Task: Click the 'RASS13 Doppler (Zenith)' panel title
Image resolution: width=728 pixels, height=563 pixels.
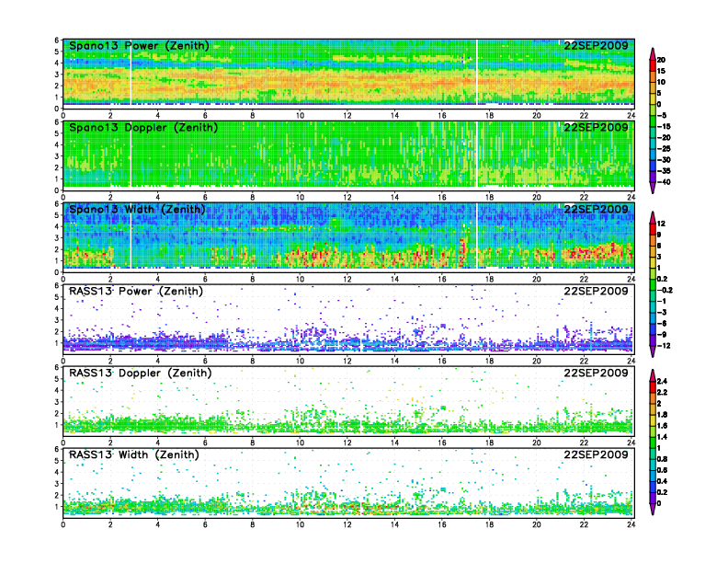Action: pyautogui.click(x=141, y=373)
